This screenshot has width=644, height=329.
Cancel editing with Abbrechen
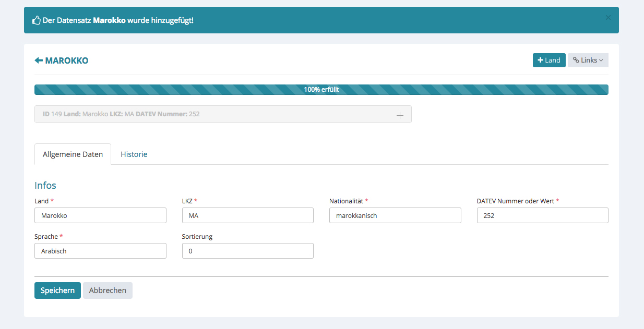pos(108,290)
